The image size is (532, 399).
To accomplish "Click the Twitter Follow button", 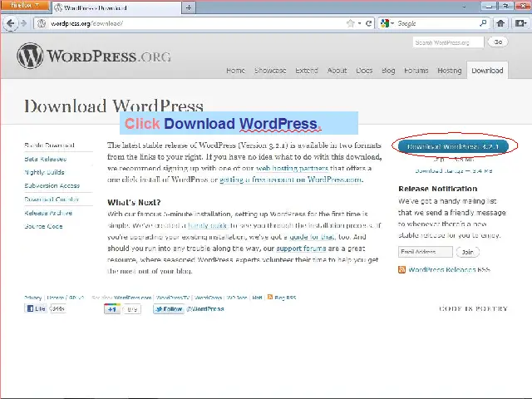I will pos(169,309).
